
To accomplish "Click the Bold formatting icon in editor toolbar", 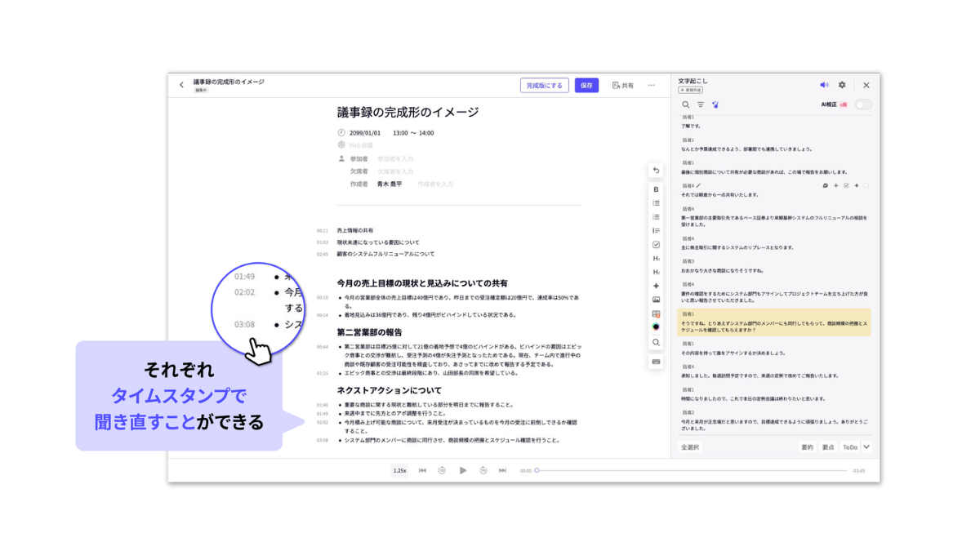I will pos(656,189).
